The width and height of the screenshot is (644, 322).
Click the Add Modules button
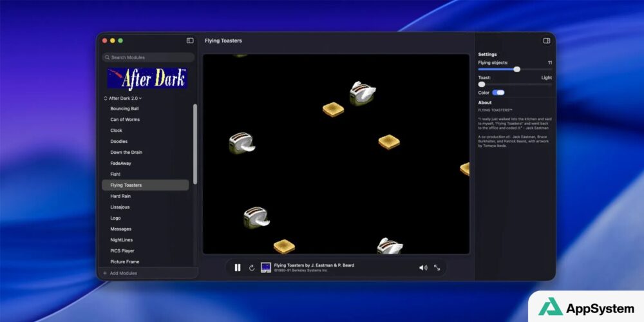point(120,273)
